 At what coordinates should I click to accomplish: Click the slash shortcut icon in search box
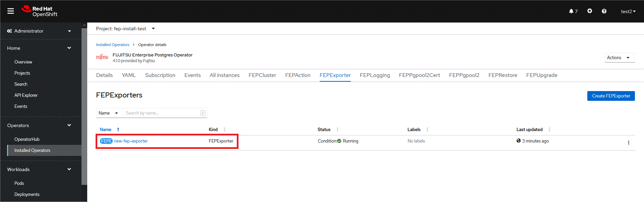tap(203, 113)
